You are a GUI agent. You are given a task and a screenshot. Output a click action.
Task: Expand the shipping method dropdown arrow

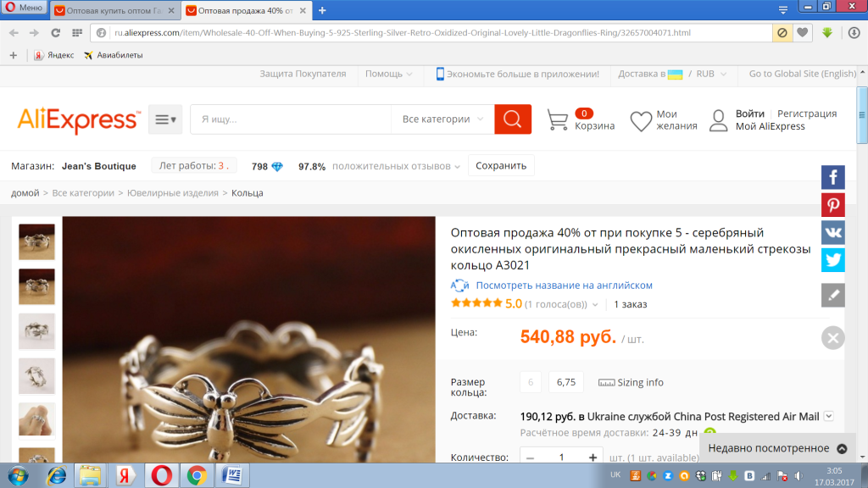point(828,416)
